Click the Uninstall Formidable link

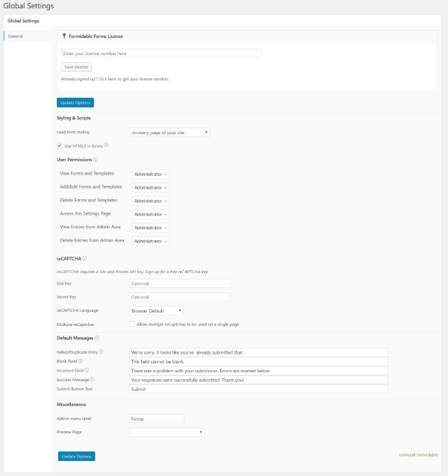419,454
